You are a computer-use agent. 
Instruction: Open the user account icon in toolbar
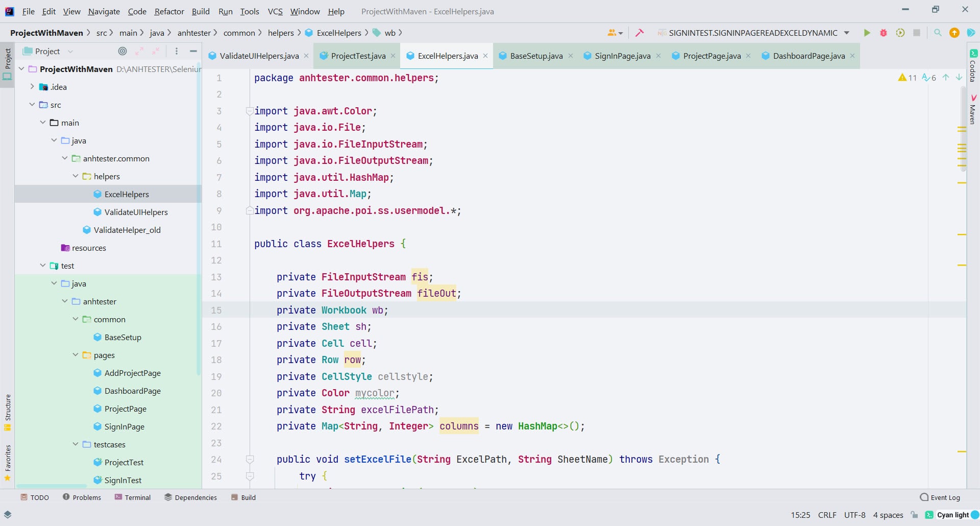coord(615,33)
